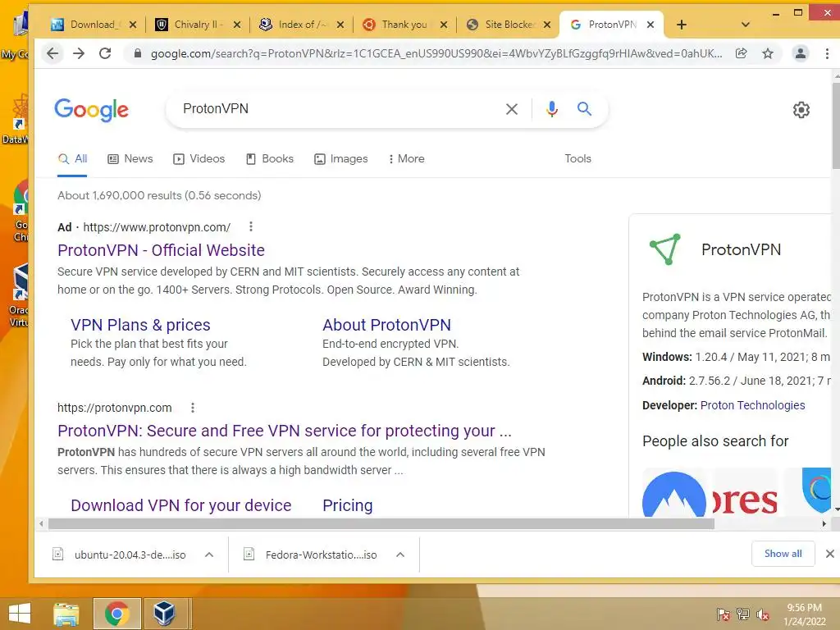The height and width of the screenshot is (630, 840).
Task: Start voice search with microphone icon
Action: [x=552, y=109]
